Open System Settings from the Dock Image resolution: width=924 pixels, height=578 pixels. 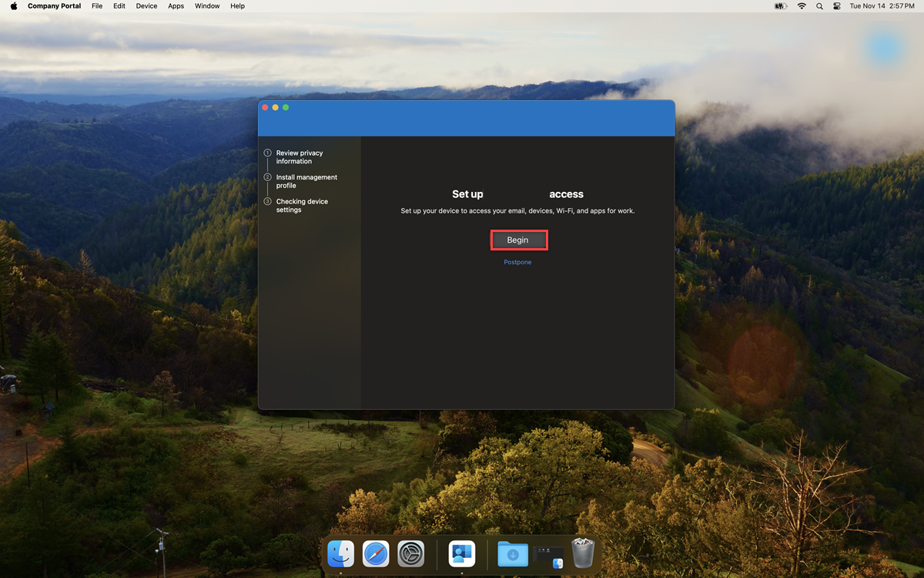pos(411,553)
